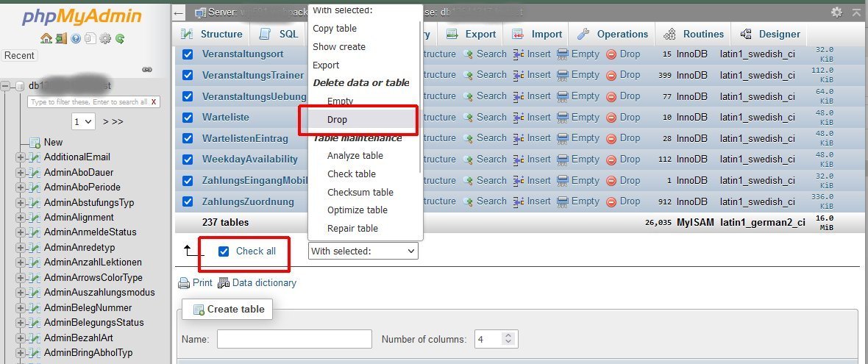Open page settings gear at top right
The image size is (868, 364).
(x=836, y=13)
